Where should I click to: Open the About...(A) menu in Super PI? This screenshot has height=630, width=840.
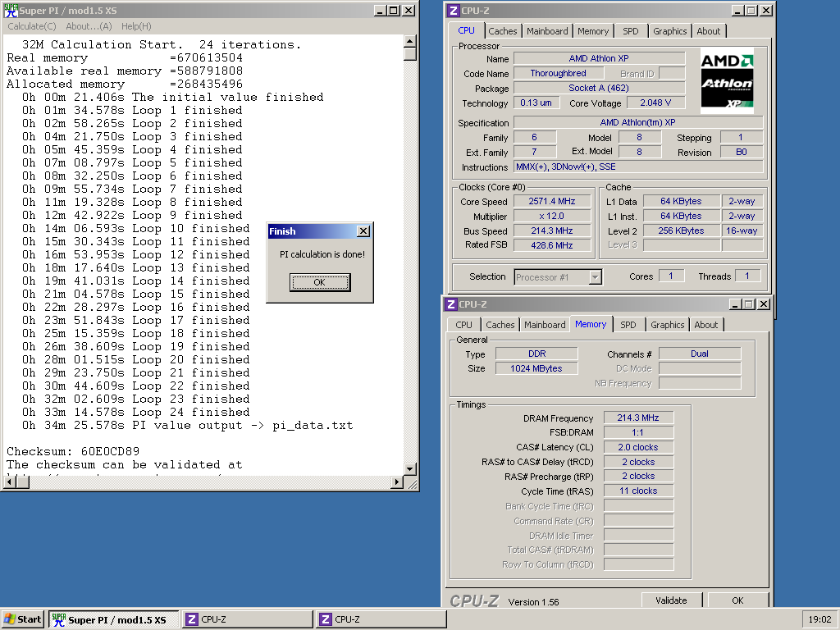coord(89,26)
